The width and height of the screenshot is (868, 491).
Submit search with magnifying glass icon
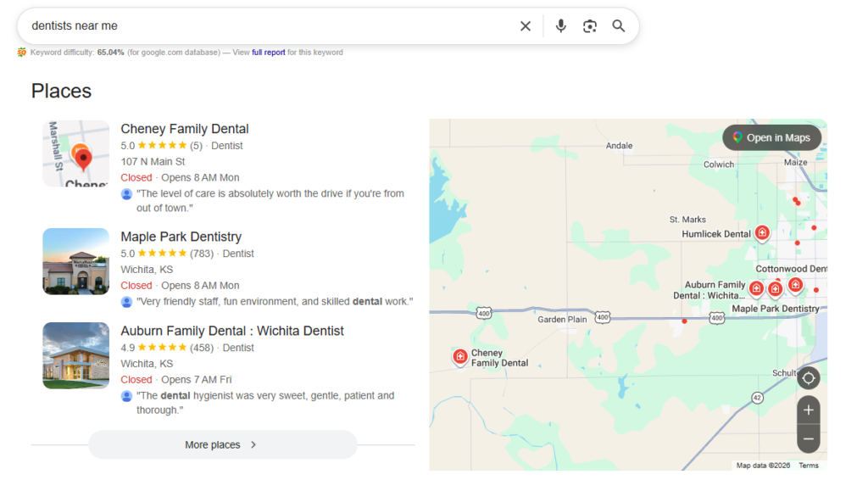[618, 26]
